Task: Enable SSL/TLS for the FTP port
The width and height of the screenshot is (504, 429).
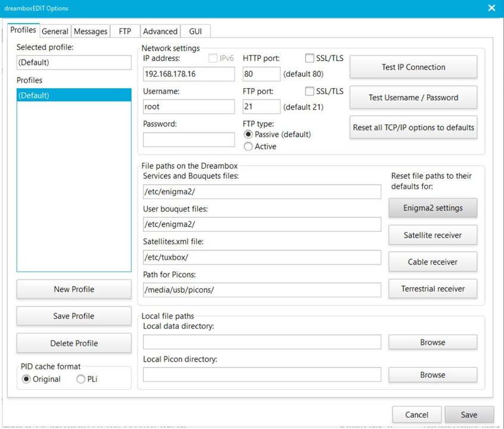Action: (310, 91)
